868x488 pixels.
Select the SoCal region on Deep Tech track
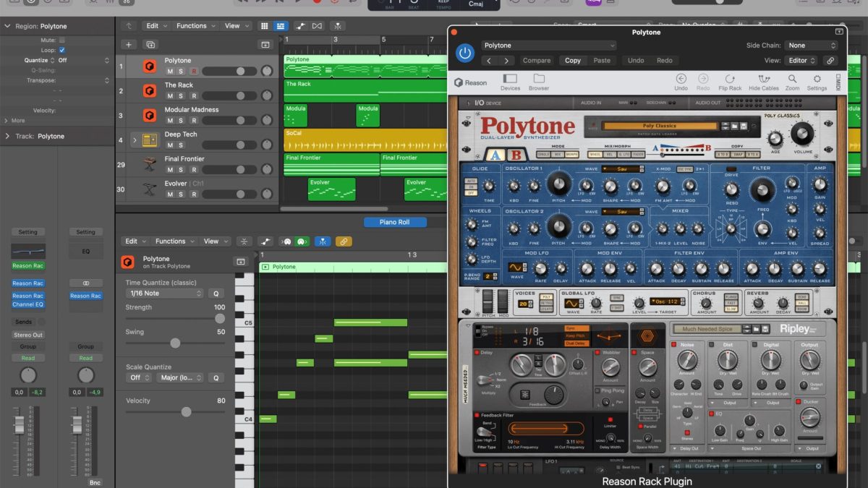(365, 140)
